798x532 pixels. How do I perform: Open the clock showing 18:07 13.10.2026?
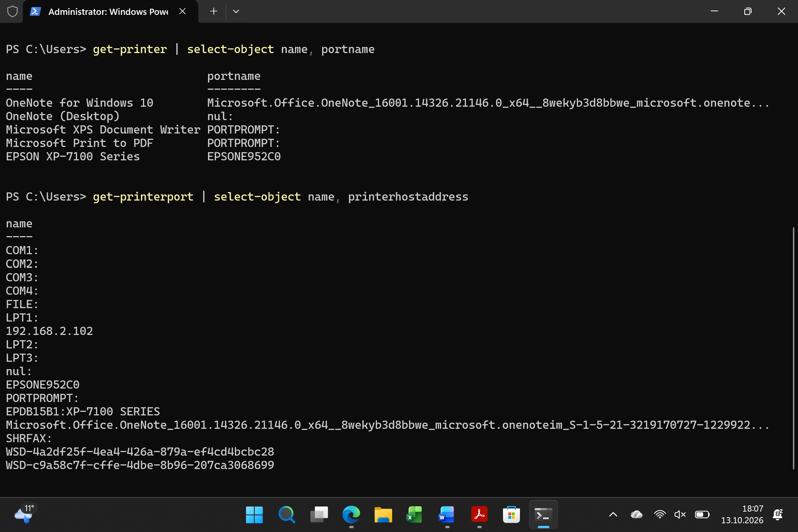coord(742,514)
